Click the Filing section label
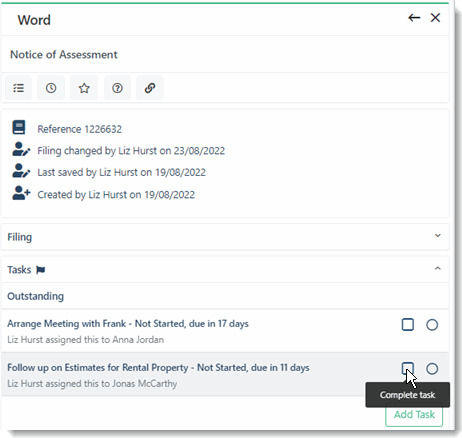The width and height of the screenshot is (462, 438). [x=20, y=237]
